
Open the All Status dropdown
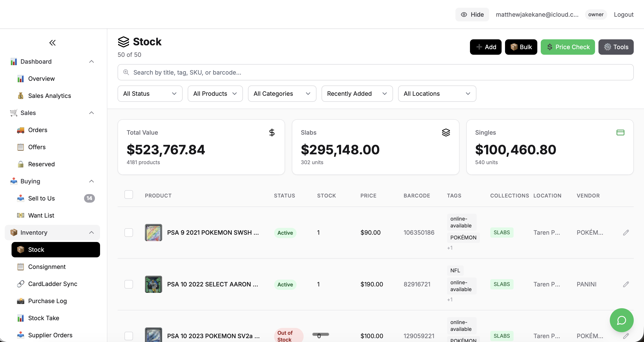click(x=150, y=93)
